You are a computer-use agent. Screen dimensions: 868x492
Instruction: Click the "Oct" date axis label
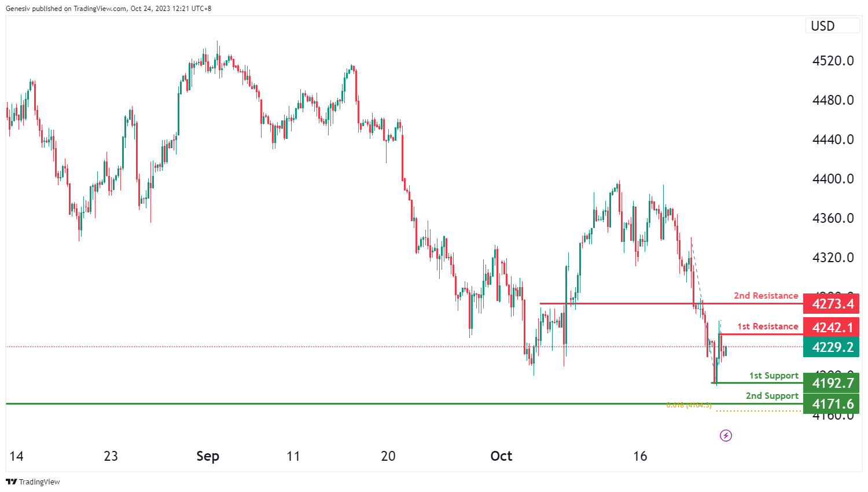pyautogui.click(x=501, y=456)
